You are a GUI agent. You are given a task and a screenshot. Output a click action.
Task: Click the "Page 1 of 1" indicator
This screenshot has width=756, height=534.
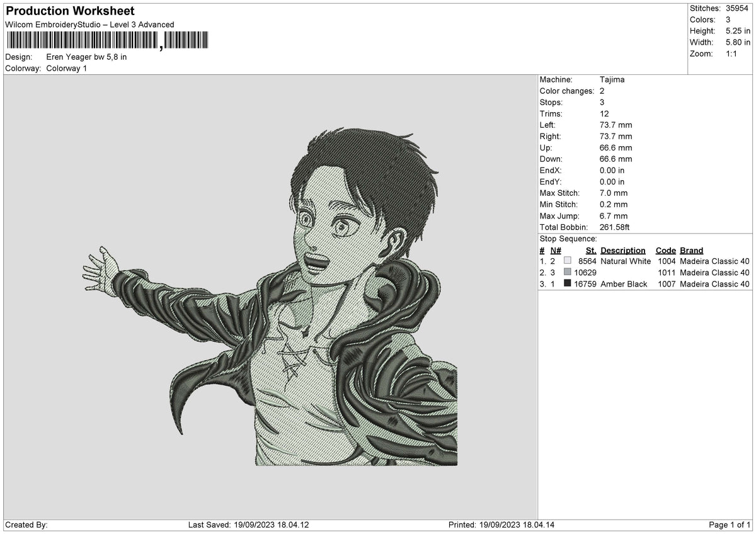click(x=730, y=525)
